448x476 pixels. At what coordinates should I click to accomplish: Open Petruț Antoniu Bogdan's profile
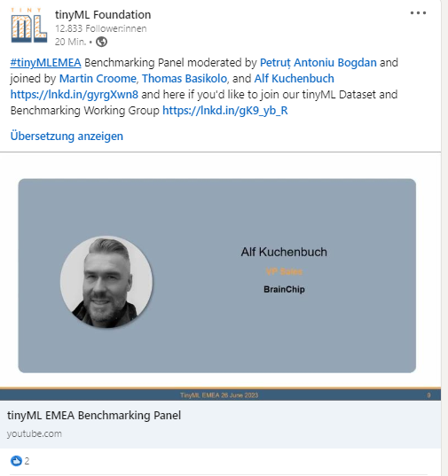pos(318,63)
